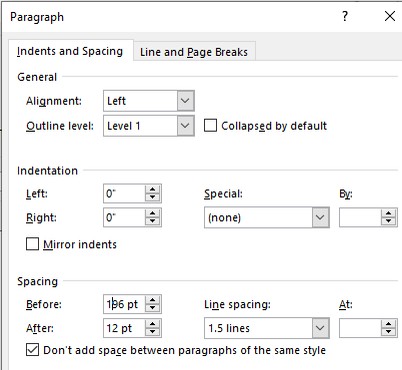Click the Before spacing input field
The height and width of the screenshot is (370, 402).
point(124,304)
